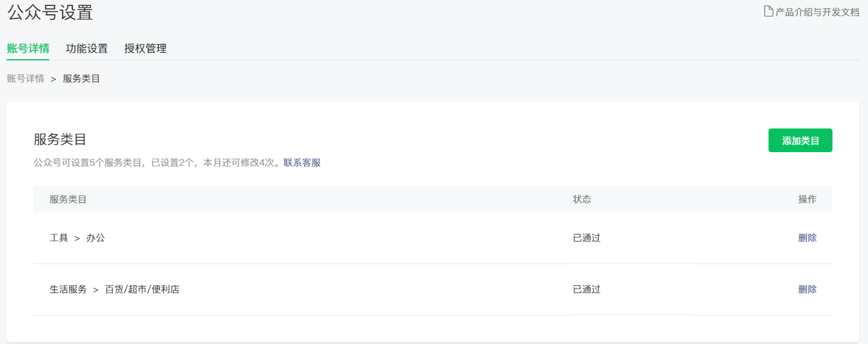
Task: Click the 状态 column header
Action: pyautogui.click(x=582, y=200)
